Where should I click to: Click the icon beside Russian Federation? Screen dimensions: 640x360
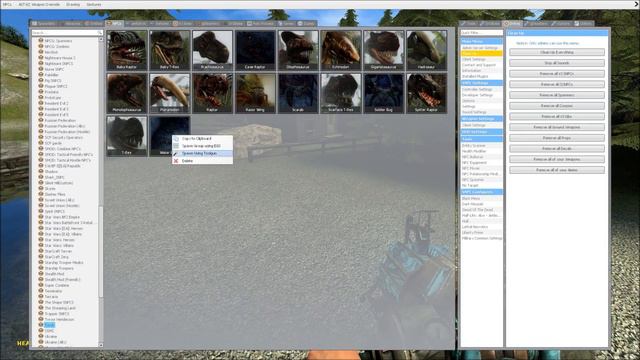(x=41, y=120)
